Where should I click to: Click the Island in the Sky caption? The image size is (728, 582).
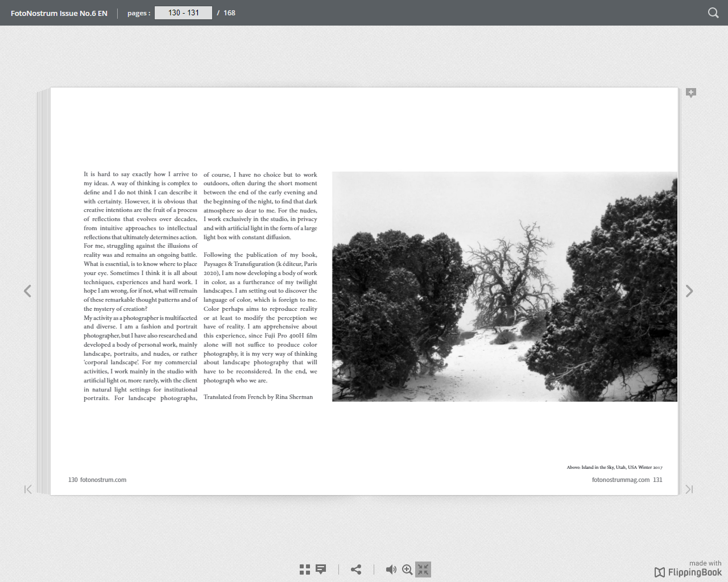coord(614,467)
